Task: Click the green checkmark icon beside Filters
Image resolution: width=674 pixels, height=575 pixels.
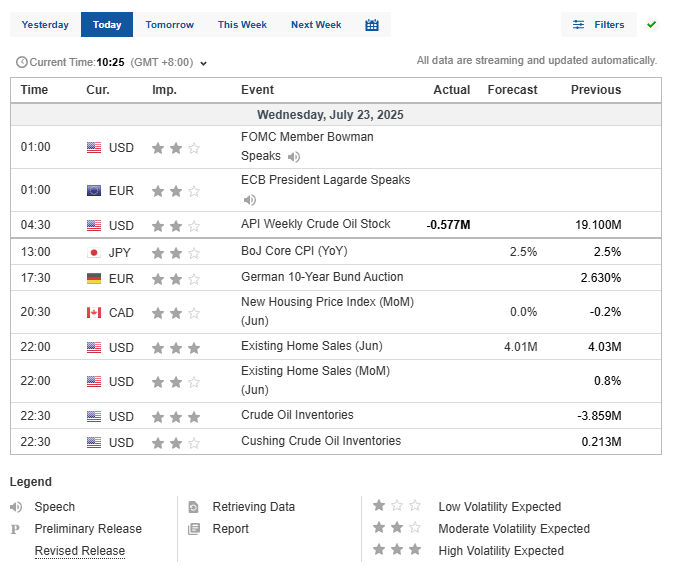Action: point(652,24)
